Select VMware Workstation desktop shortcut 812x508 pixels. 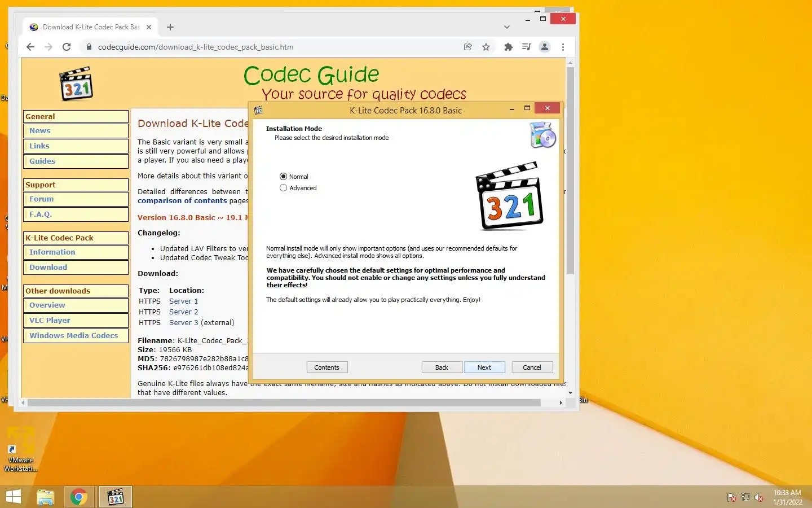click(x=21, y=449)
